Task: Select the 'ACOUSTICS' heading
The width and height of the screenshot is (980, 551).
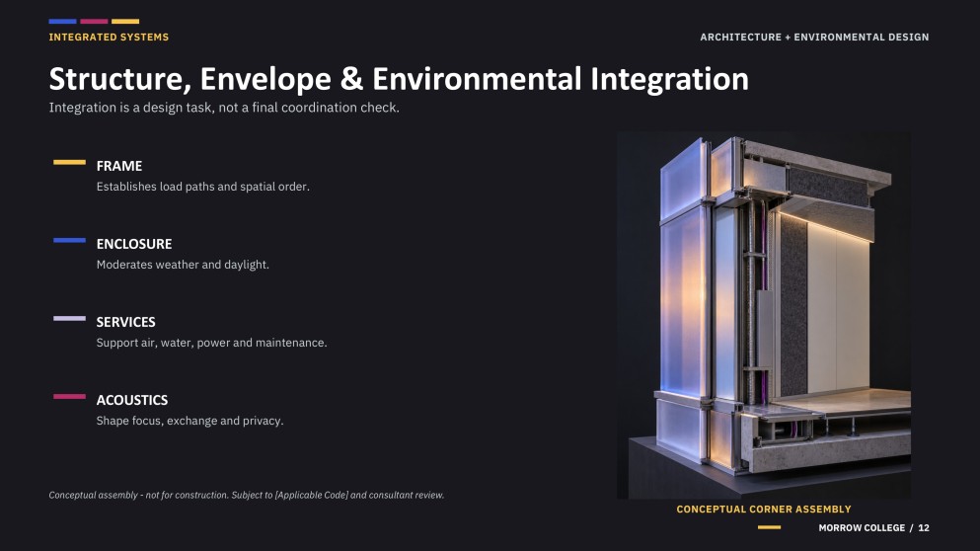Action: coord(132,400)
